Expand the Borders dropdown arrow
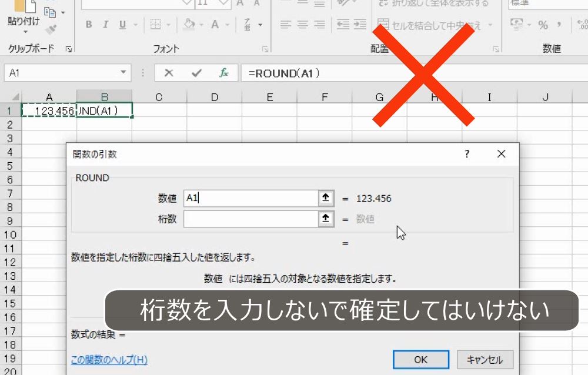The image size is (588, 375). [x=168, y=25]
